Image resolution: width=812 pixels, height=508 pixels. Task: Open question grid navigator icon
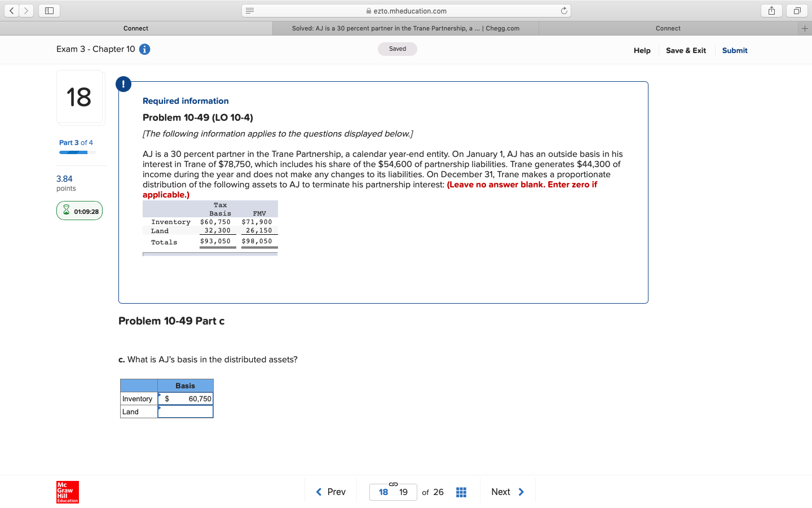[x=461, y=492]
